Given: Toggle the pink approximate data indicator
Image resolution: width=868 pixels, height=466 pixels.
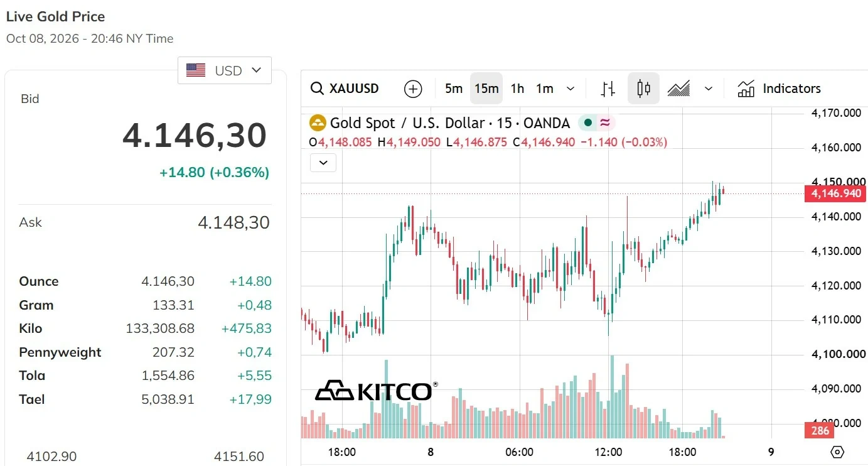Looking at the screenshot, I should coord(605,122).
